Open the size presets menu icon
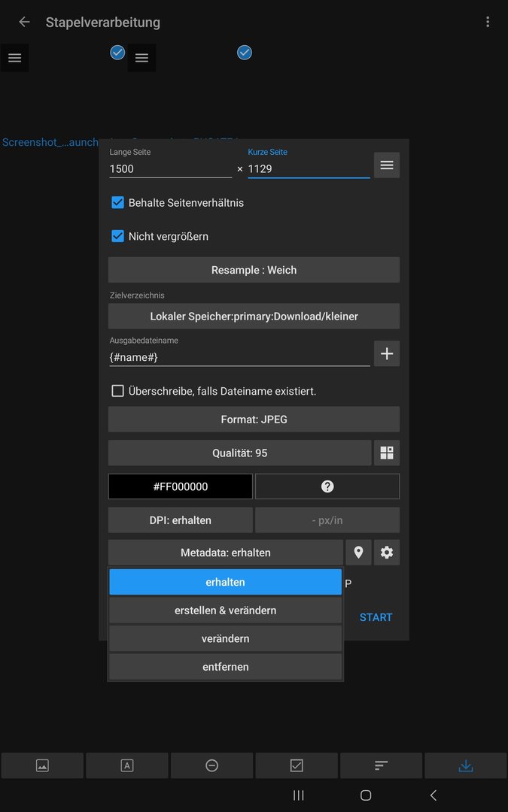Viewport: 508px width, 812px height. [x=387, y=165]
